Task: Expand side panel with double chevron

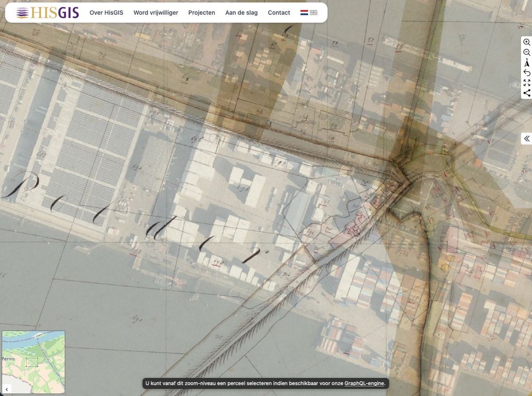Action: click(527, 138)
